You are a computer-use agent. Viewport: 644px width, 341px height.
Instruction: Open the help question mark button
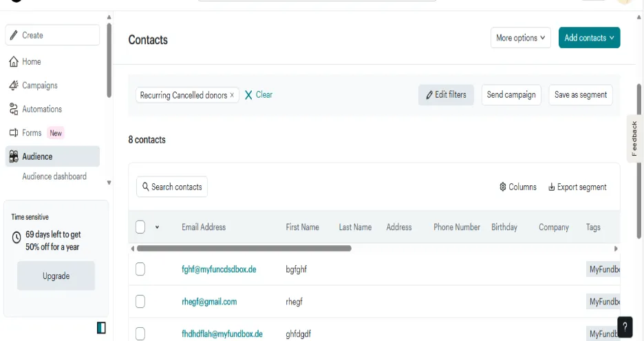625,327
